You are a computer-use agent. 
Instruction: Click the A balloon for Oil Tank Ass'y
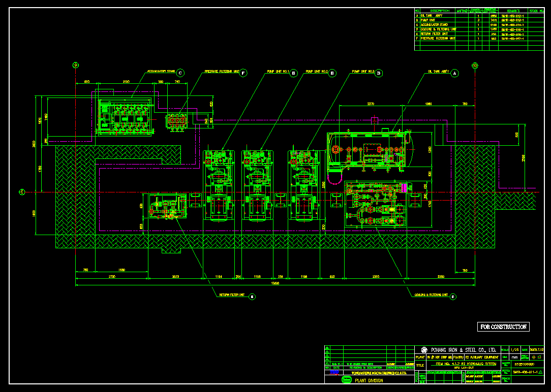click(455, 73)
